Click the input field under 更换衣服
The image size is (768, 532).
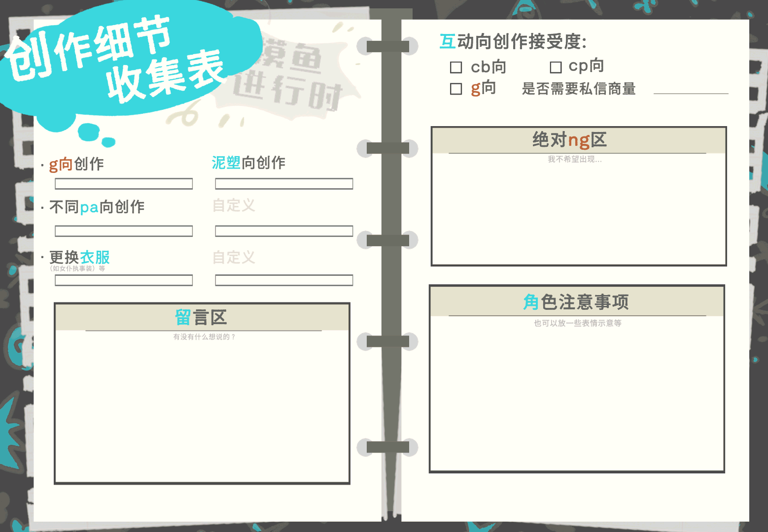(x=124, y=280)
